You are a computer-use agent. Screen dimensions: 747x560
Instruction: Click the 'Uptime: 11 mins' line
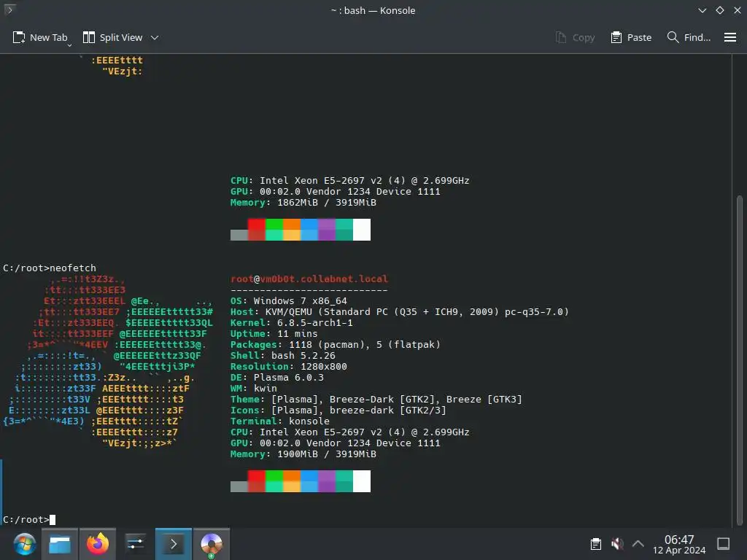pos(274,334)
